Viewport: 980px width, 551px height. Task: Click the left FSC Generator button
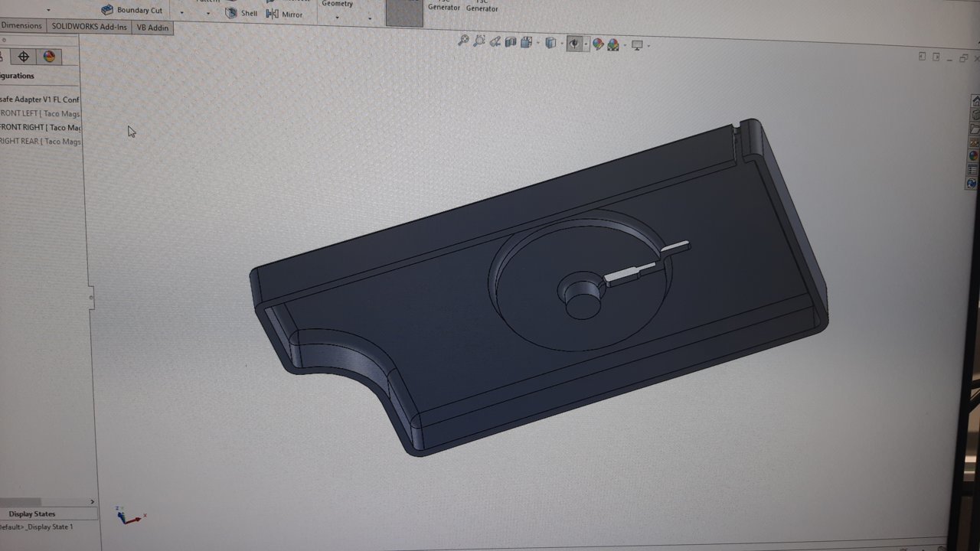[444, 6]
